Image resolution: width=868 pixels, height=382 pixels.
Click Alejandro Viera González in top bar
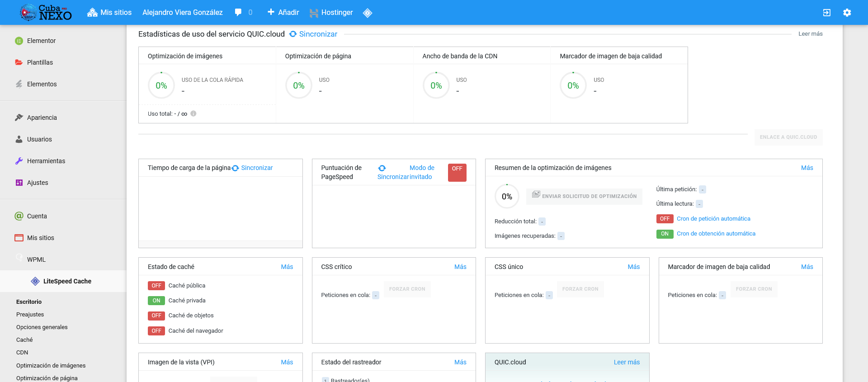tap(183, 13)
